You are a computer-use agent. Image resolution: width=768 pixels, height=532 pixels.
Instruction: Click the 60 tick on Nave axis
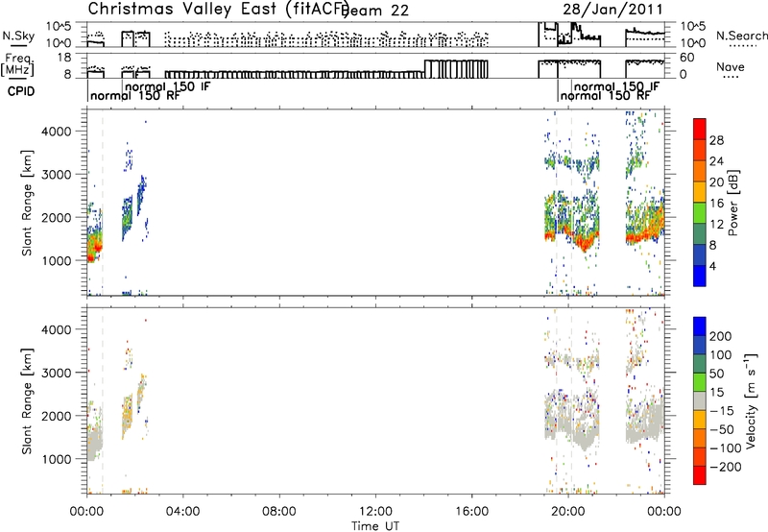click(687, 58)
